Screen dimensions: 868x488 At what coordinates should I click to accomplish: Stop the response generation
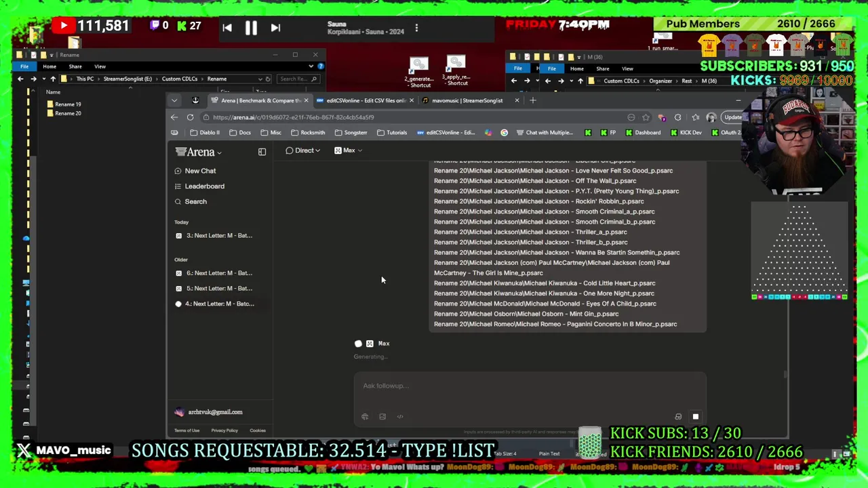pyautogui.click(x=695, y=417)
